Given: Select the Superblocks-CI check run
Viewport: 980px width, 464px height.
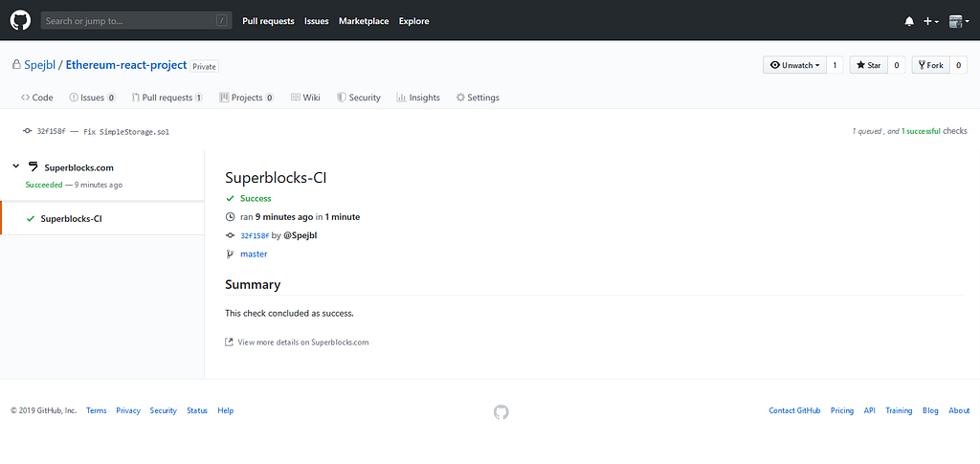Looking at the screenshot, I should [71, 218].
